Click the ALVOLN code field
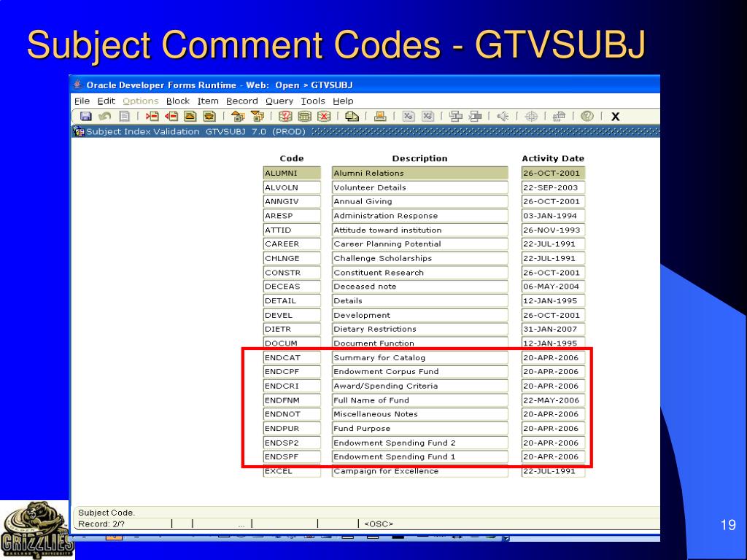Viewport: 747px width, 560px height. coord(292,187)
